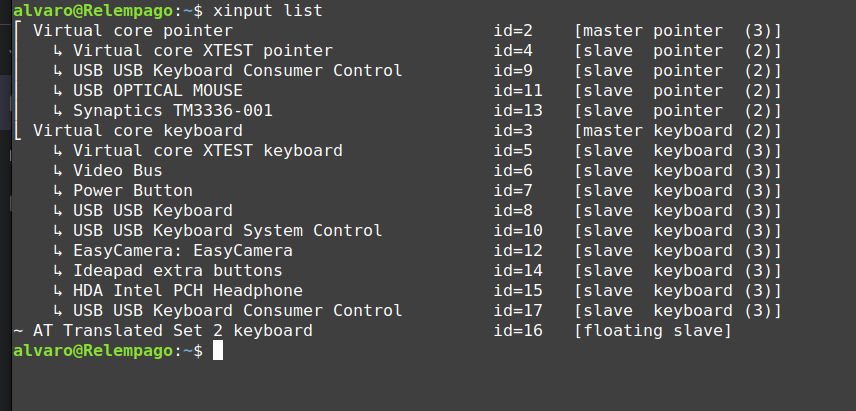The image size is (856, 411).
Task: Click the 'xinput list' command text
Action: pyautogui.click(x=268, y=10)
